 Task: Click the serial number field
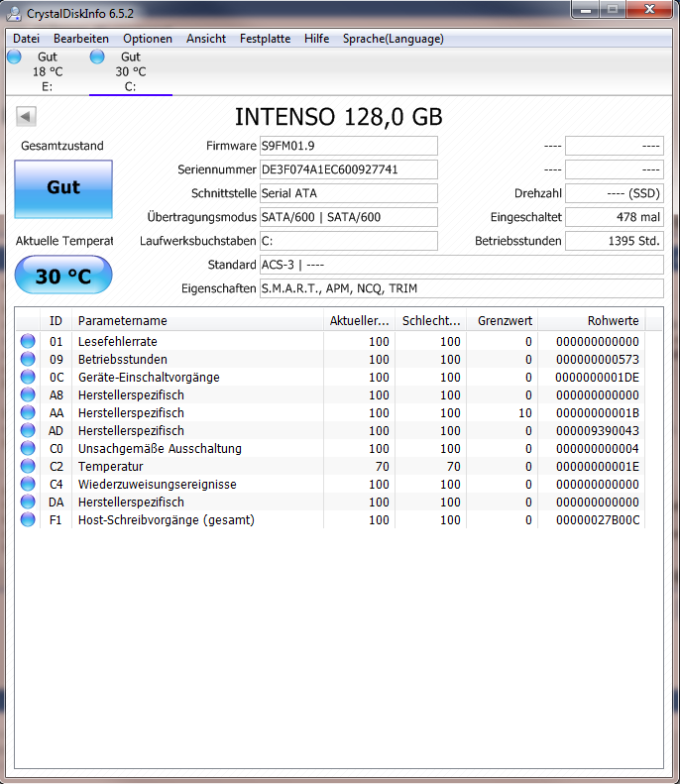349,169
